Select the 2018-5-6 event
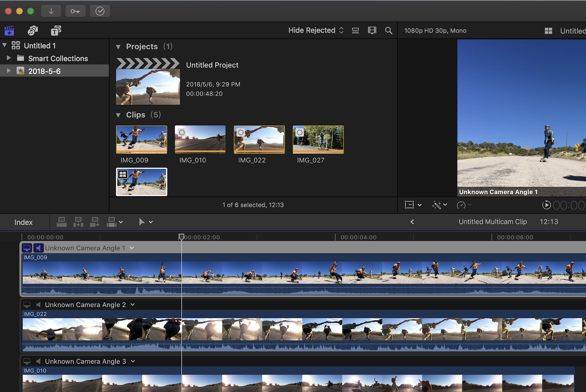The height and width of the screenshot is (392, 586). [44, 71]
